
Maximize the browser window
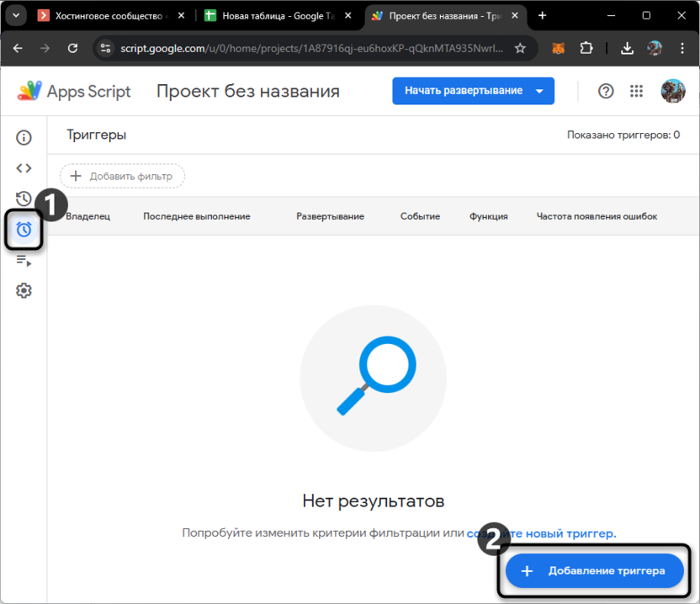click(646, 16)
